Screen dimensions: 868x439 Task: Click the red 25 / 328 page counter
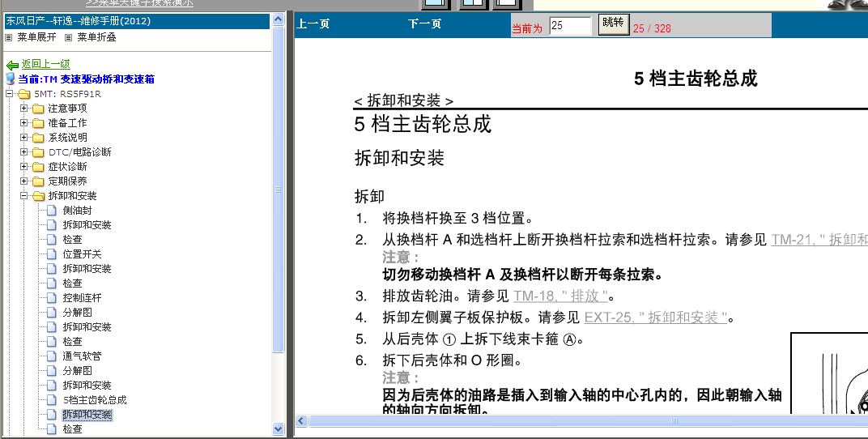[x=652, y=28]
